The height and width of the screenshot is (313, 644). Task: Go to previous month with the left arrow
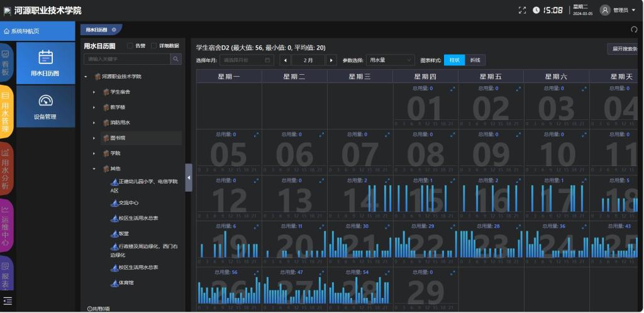(286, 60)
